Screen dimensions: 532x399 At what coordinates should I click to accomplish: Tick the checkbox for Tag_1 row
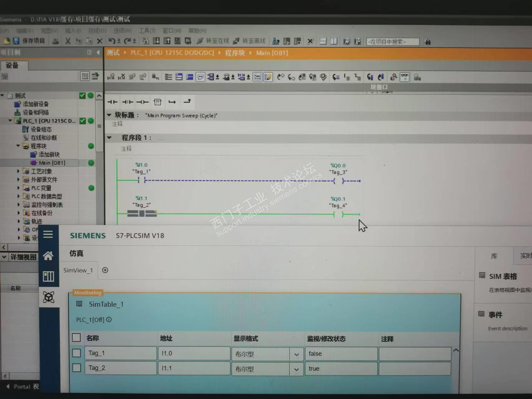tap(76, 353)
